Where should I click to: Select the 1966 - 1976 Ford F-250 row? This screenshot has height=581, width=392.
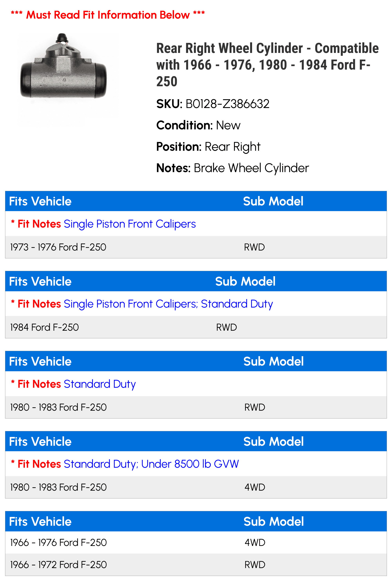58,543
